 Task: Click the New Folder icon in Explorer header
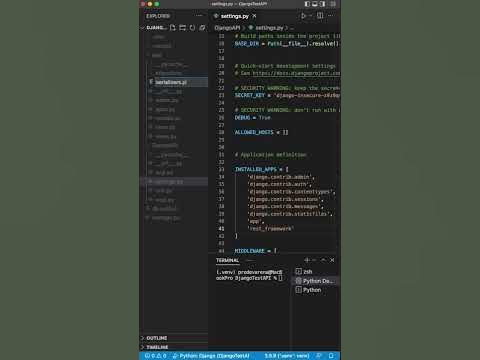click(183, 28)
